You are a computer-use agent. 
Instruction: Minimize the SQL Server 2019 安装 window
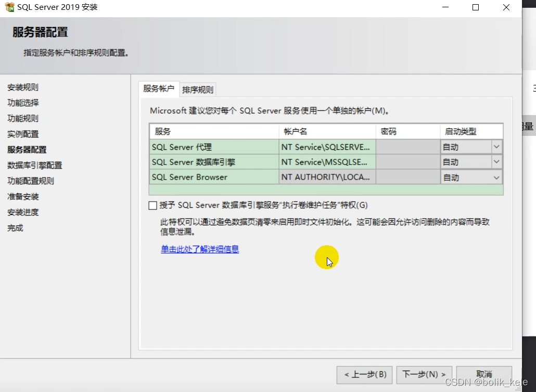click(x=445, y=7)
